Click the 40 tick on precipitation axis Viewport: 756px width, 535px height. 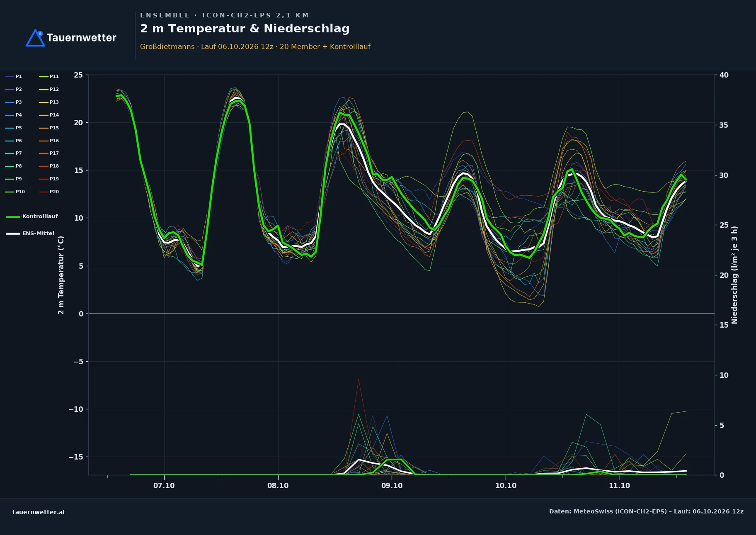point(724,75)
